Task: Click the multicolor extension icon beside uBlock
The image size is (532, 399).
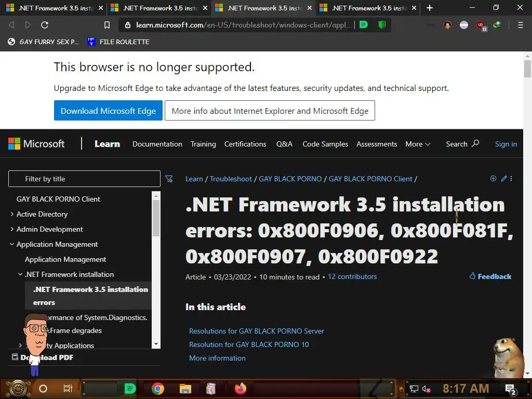Action: [x=497, y=25]
